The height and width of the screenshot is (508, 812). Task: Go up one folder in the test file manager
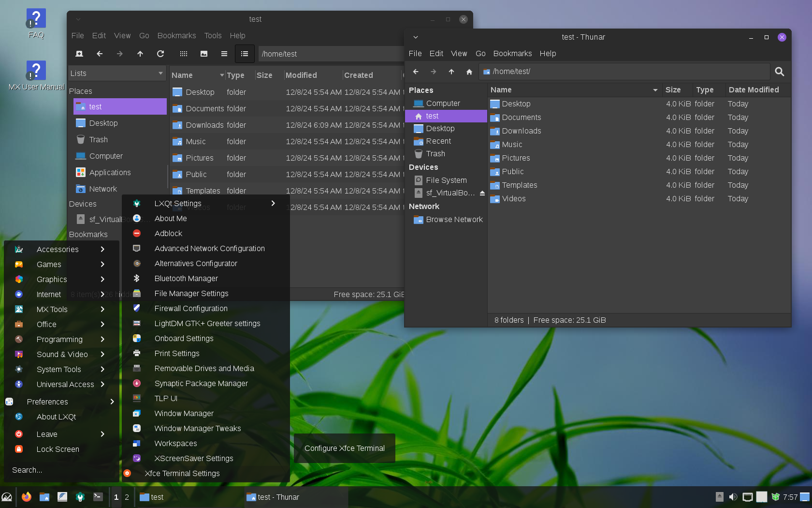coord(140,54)
